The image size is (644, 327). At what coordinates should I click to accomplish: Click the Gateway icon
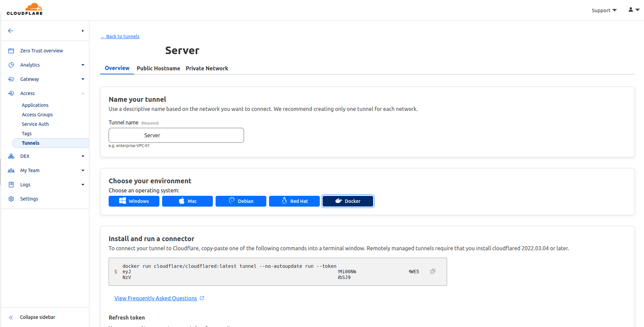(x=11, y=79)
